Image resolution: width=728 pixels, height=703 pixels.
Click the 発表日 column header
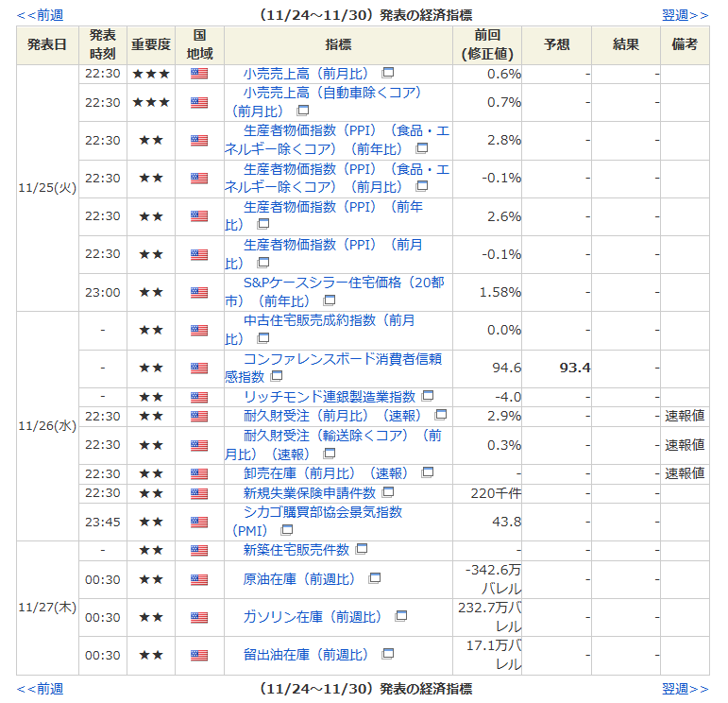point(47,44)
